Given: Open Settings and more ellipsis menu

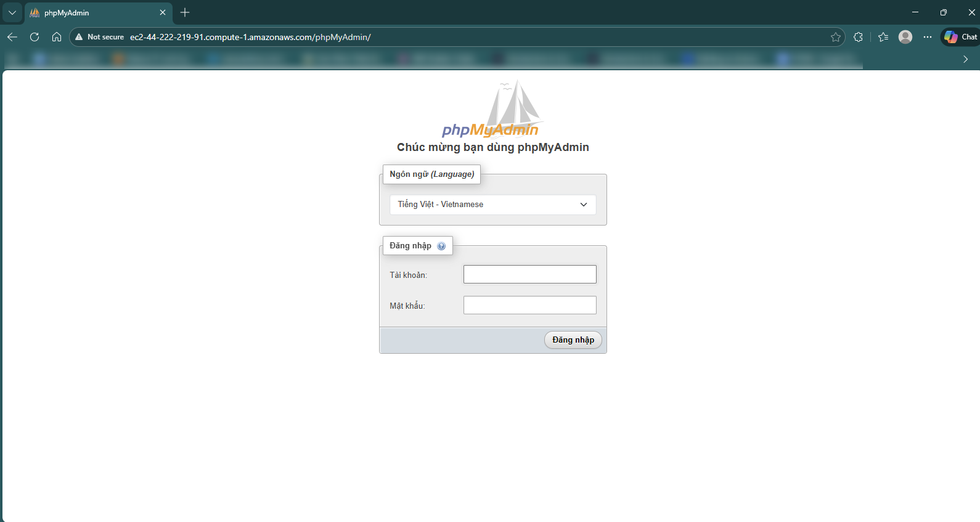Looking at the screenshot, I should [x=928, y=37].
